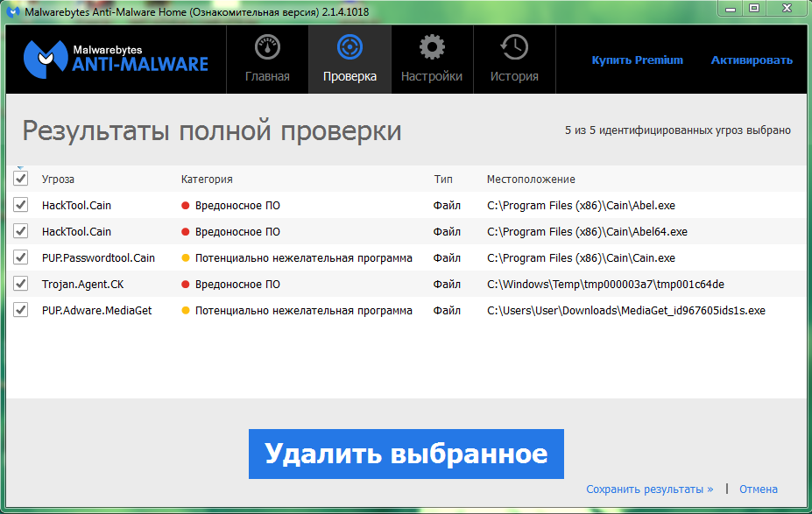
Task: Sort list by Категория column header
Action: 207,180
